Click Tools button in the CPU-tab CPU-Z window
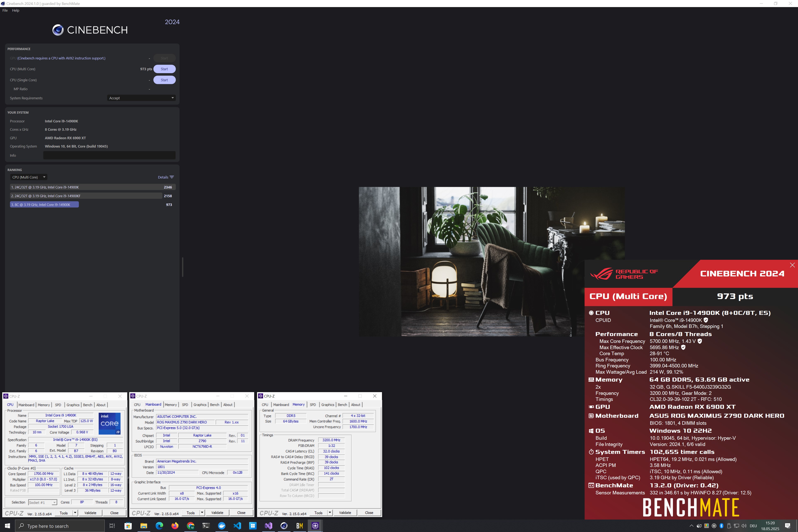Image resolution: width=798 pixels, height=532 pixels. 64,513
